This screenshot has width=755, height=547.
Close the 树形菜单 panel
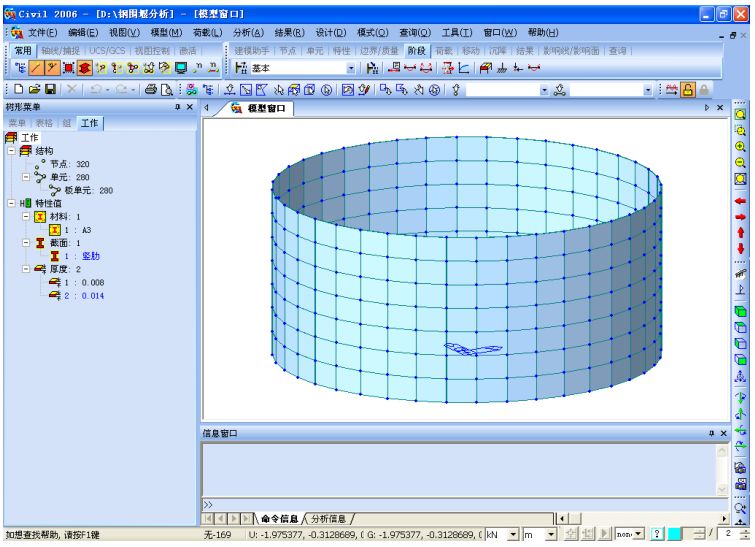tap(190, 107)
